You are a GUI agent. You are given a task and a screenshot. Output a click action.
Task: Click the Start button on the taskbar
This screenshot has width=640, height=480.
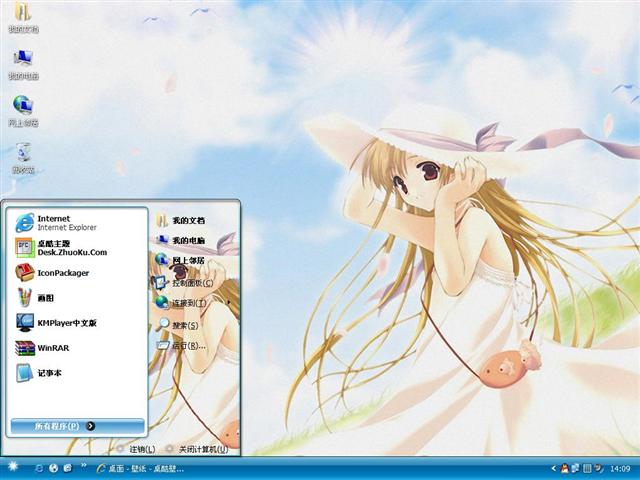coord(12,468)
